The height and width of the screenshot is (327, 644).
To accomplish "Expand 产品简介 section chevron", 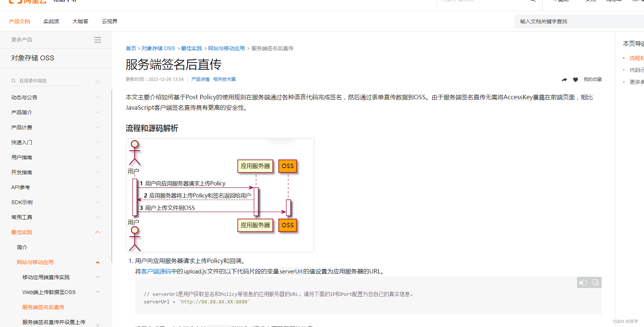I will point(98,112).
